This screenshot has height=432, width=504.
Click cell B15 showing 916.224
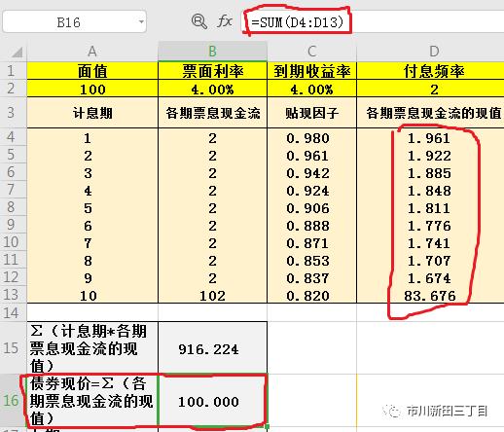coord(212,347)
